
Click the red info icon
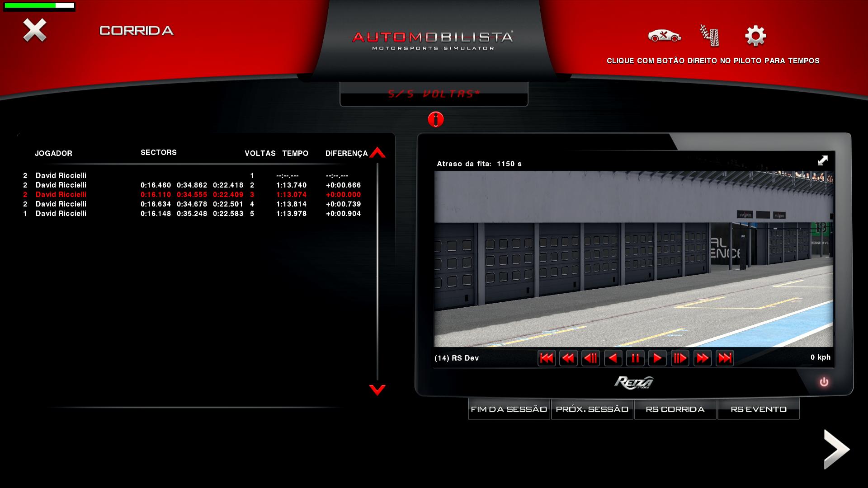(436, 119)
